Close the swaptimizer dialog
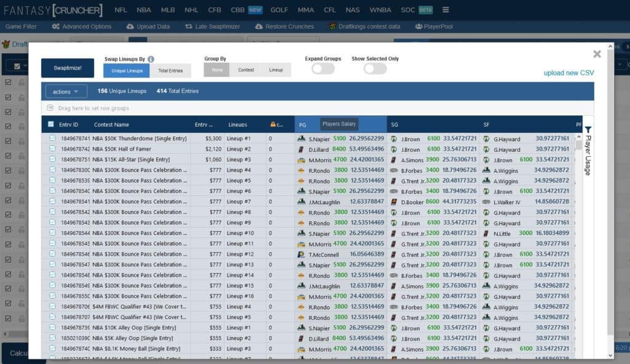The height and width of the screenshot is (364, 630). (x=597, y=54)
